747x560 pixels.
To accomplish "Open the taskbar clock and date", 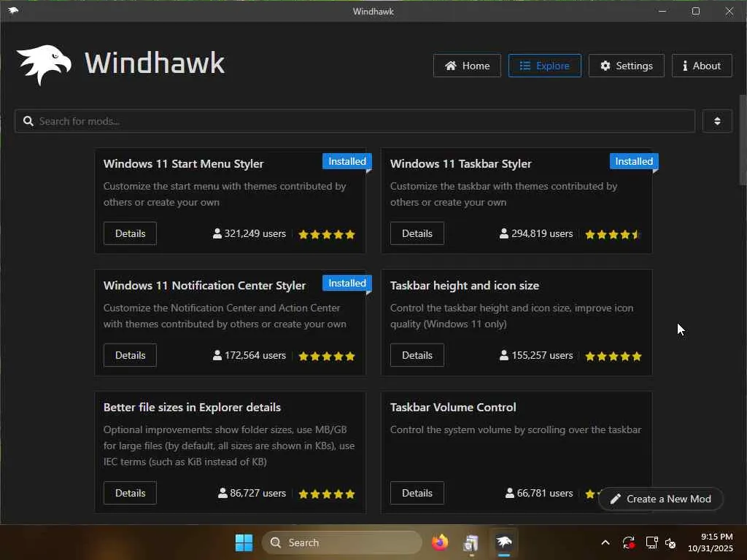I will (711, 542).
